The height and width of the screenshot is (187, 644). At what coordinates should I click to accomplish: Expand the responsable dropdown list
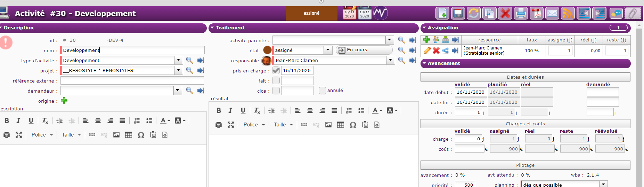pyautogui.click(x=390, y=60)
